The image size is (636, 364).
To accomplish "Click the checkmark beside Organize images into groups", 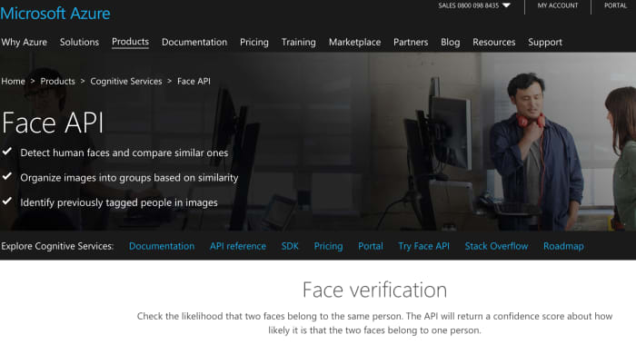I will 7,176.
